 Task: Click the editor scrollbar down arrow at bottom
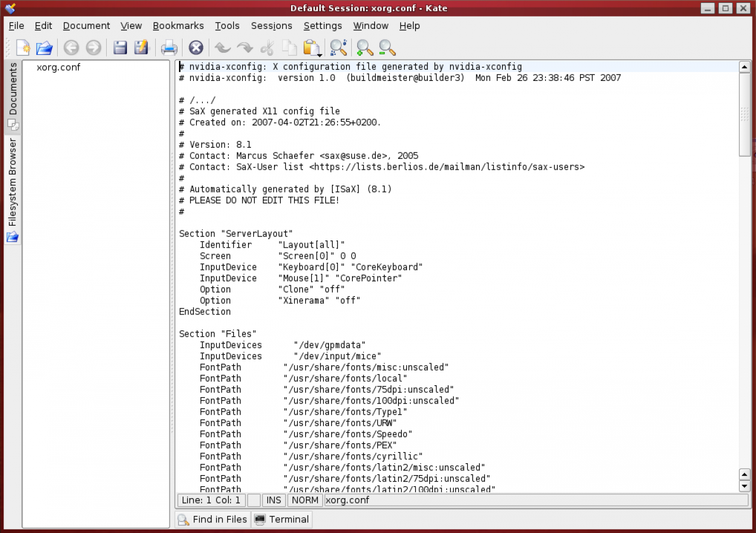pos(745,486)
